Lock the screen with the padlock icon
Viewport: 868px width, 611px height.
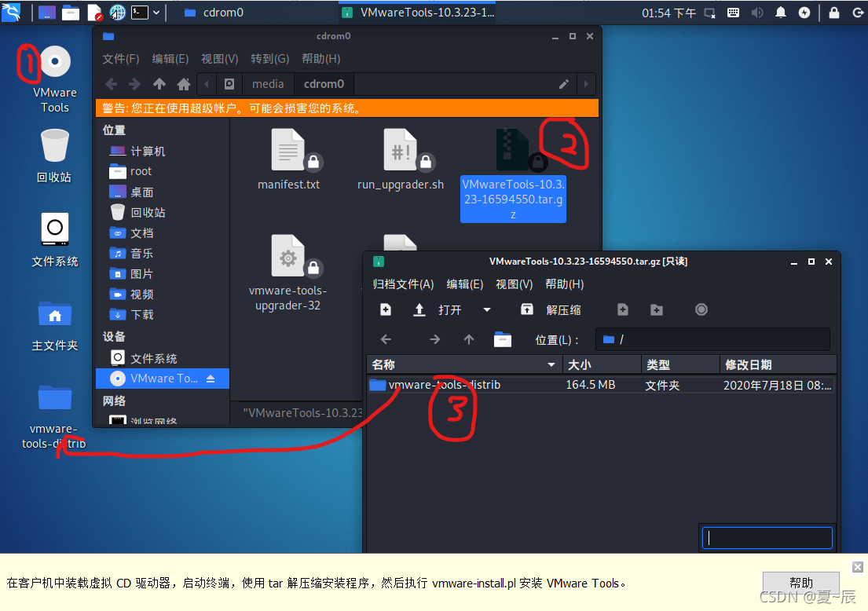click(833, 13)
